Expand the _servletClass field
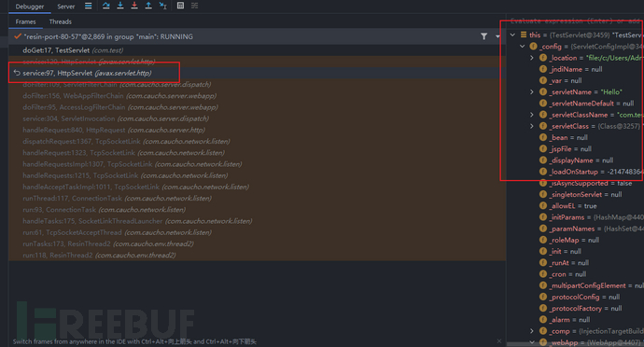Image resolution: width=644 pixels, height=347 pixels. click(532, 126)
